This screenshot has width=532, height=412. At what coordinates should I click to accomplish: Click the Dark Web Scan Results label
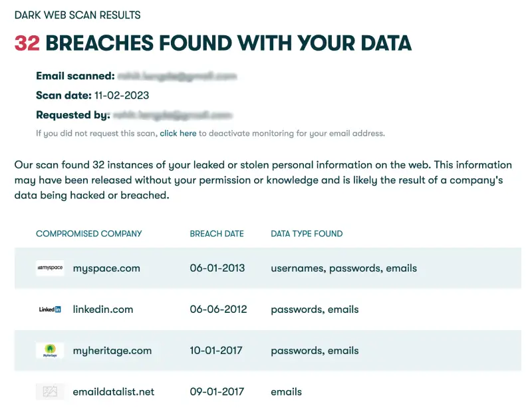coord(77,15)
